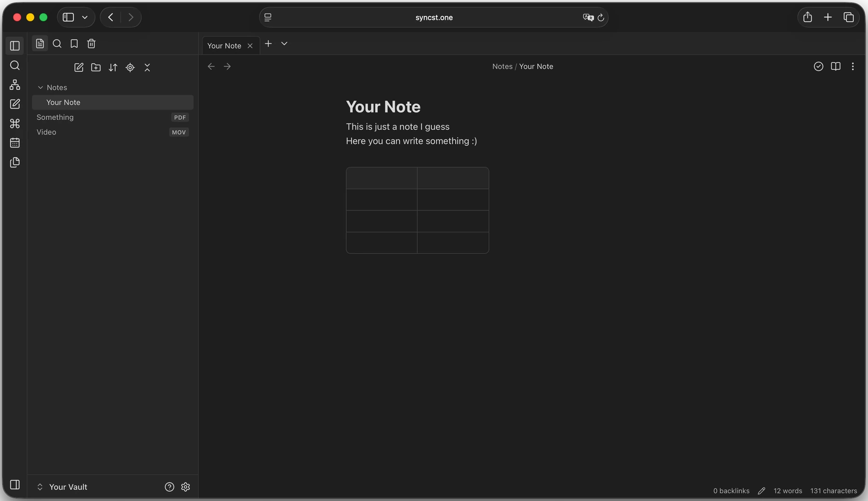Screen dimensions: 868x501
Task: Open the Video MOV file
Action: point(113,132)
